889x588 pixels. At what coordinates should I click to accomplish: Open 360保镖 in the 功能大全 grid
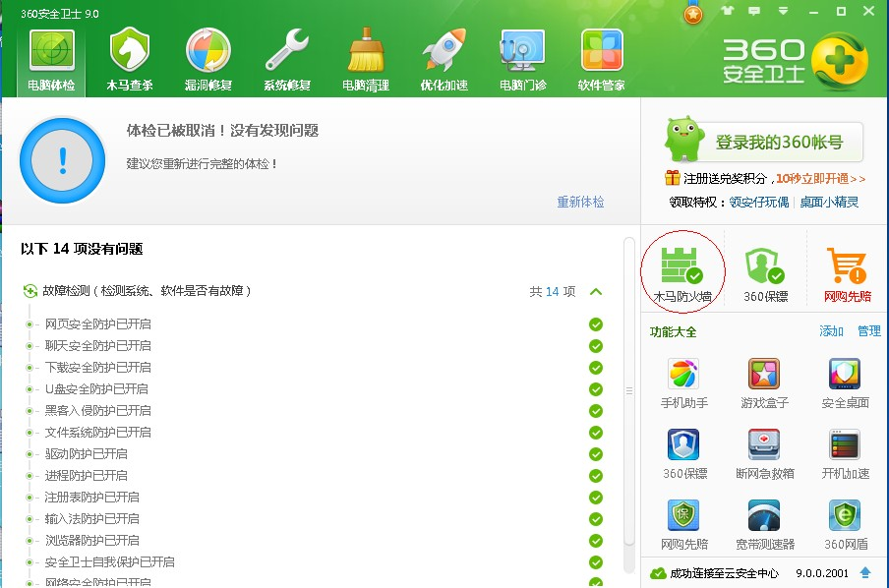683,454
